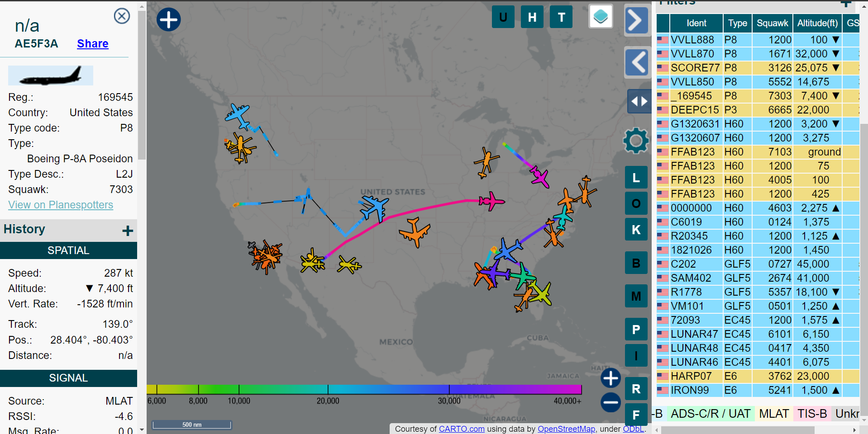Toggle the O map button

(x=636, y=203)
